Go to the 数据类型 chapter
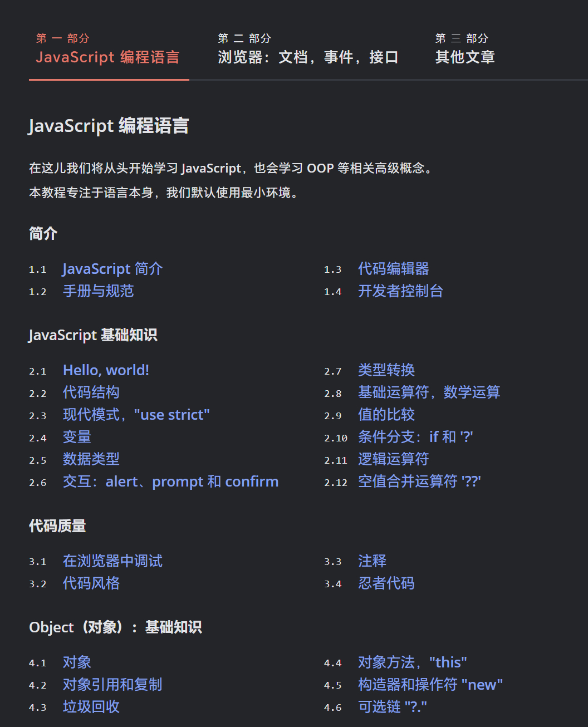 click(91, 459)
